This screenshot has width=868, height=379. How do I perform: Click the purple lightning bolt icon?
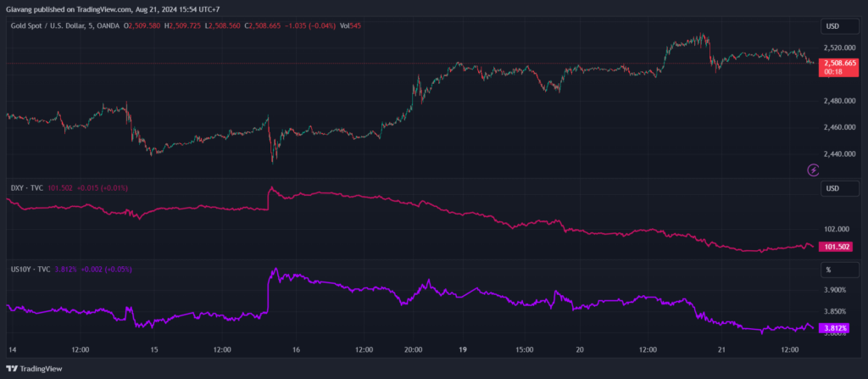814,170
